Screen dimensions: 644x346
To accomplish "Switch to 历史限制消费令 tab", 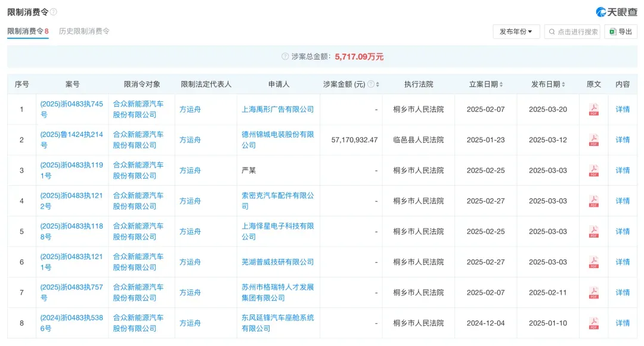I will 84,31.
